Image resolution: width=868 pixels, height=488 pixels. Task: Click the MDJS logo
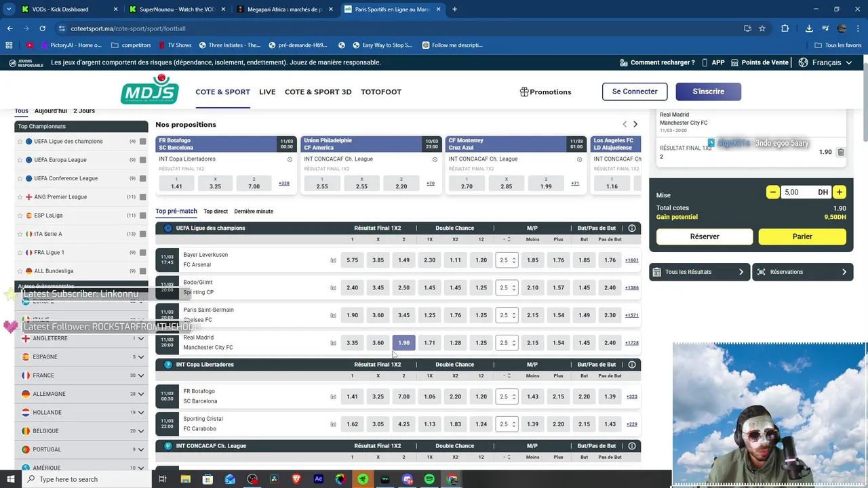pos(150,89)
